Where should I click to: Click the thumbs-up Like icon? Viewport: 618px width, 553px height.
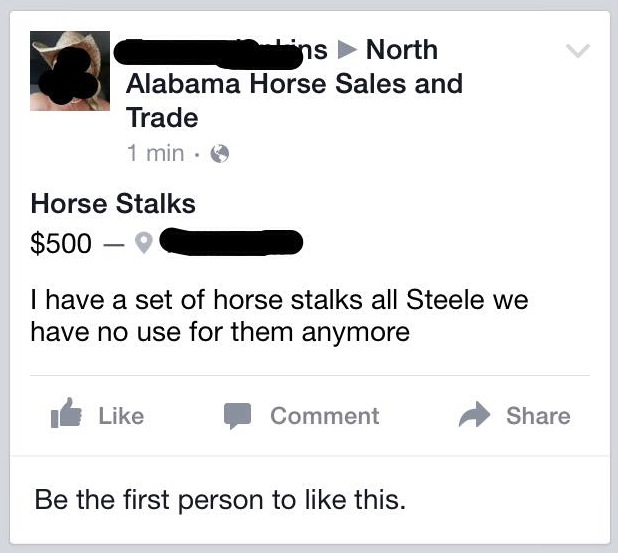pyautogui.click(x=66, y=413)
